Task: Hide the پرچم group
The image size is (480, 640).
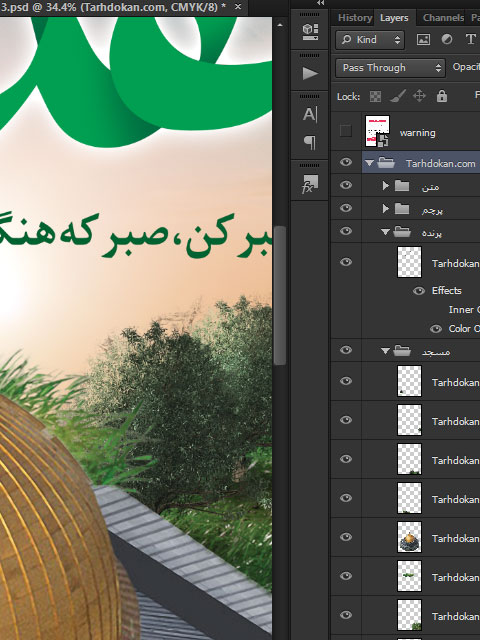Action: click(x=346, y=208)
